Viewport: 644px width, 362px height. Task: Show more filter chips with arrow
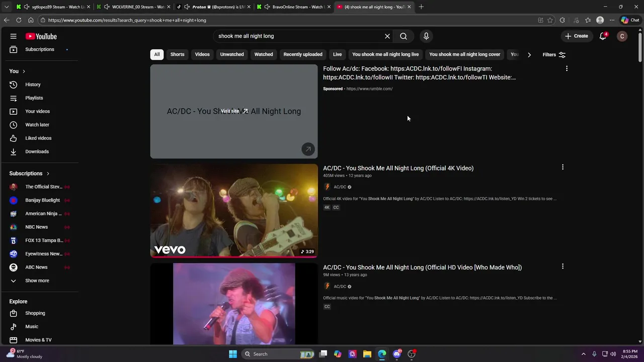[529, 54]
